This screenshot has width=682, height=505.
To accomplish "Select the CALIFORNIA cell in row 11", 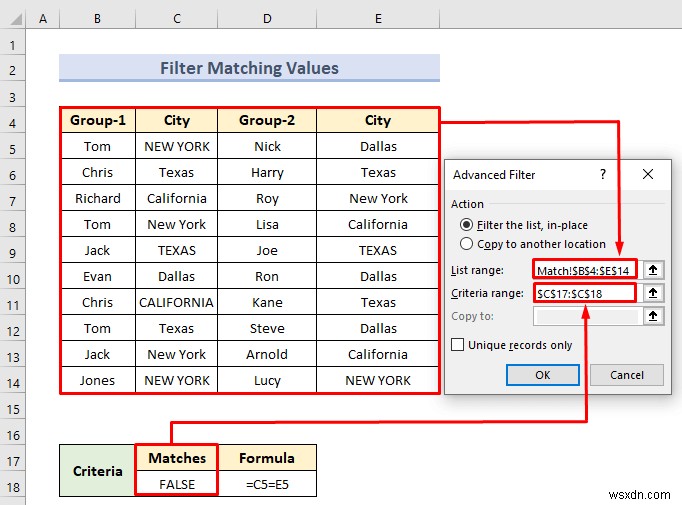I will pos(177,302).
